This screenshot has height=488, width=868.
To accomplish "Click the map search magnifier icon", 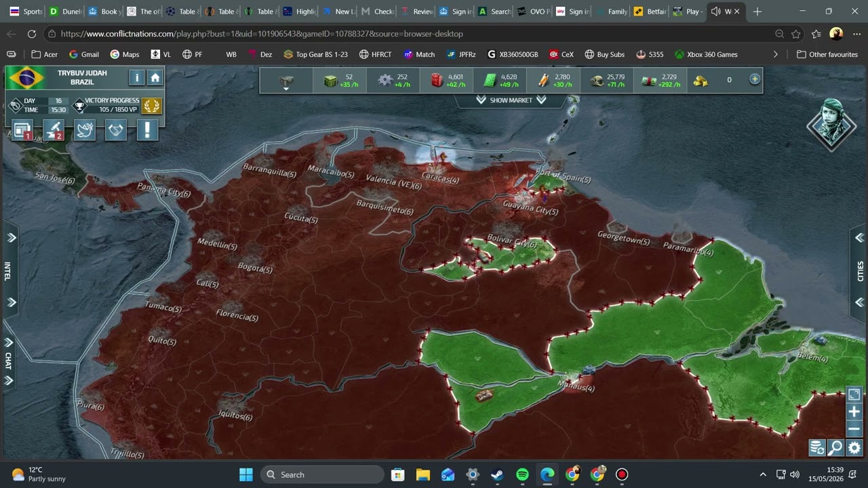I will pyautogui.click(x=835, y=447).
